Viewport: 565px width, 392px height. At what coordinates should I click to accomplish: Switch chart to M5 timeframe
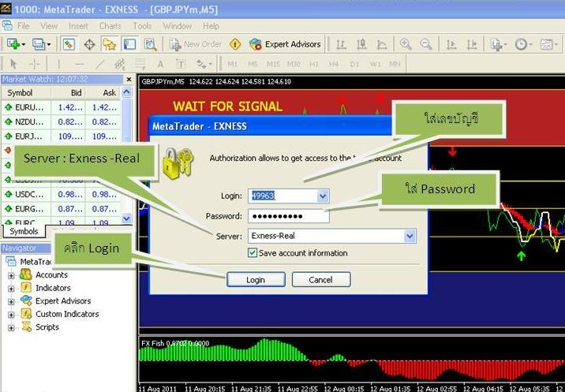tap(253, 64)
